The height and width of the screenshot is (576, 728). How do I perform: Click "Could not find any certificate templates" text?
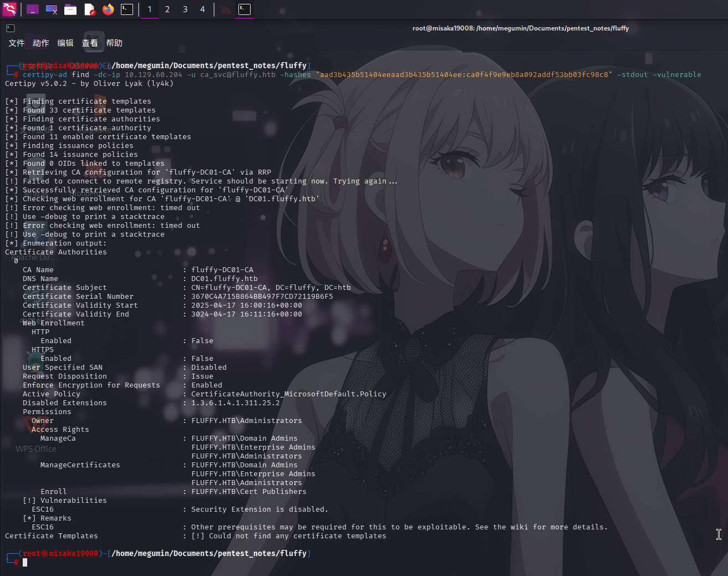pyautogui.click(x=298, y=536)
